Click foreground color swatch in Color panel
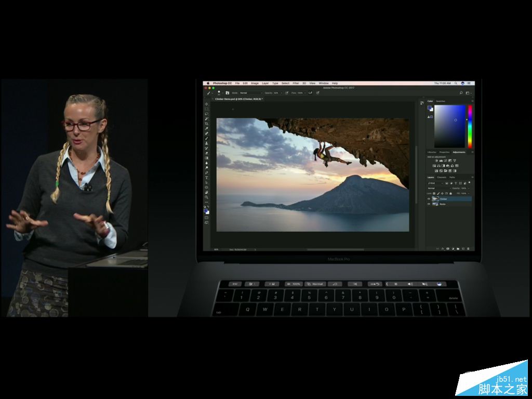Screen dimensions: 532x399 click(430, 108)
